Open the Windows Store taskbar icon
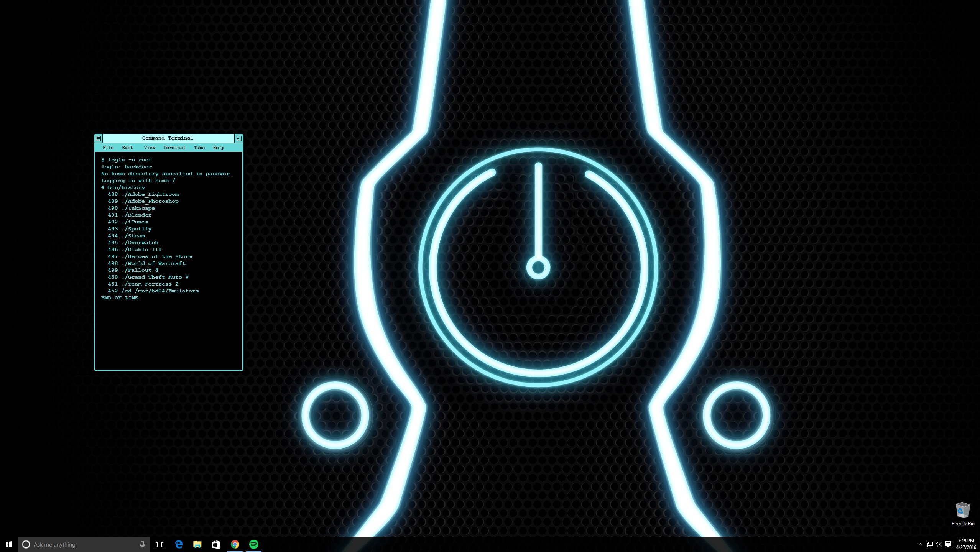Image resolution: width=980 pixels, height=552 pixels. 216,544
